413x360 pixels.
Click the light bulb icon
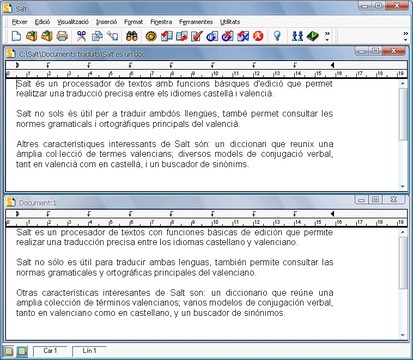tap(277, 36)
